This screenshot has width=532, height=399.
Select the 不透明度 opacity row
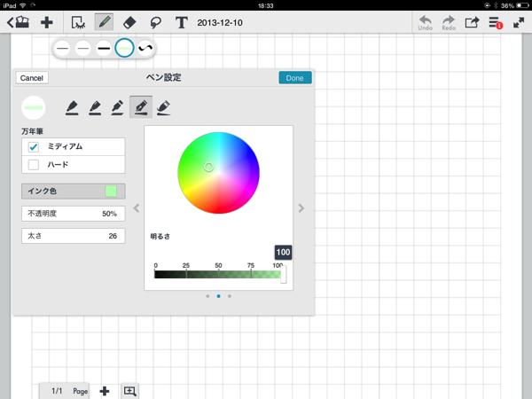tap(73, 214)
